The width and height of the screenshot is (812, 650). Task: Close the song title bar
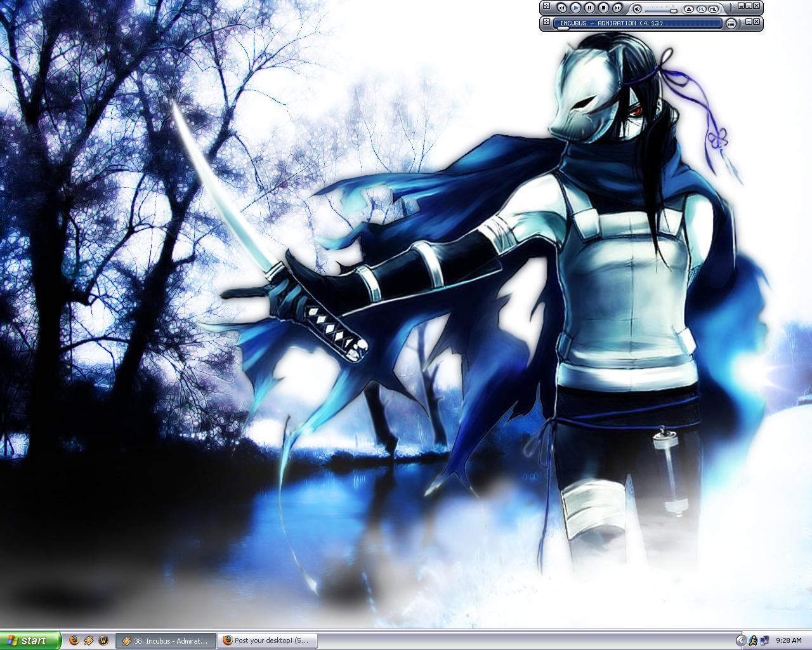pos(757,22)
